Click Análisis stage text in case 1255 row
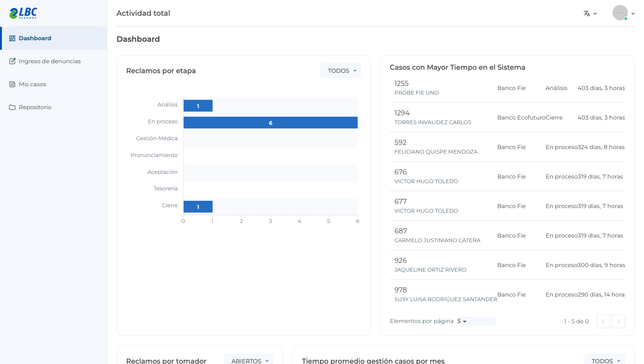 [556, 88]
